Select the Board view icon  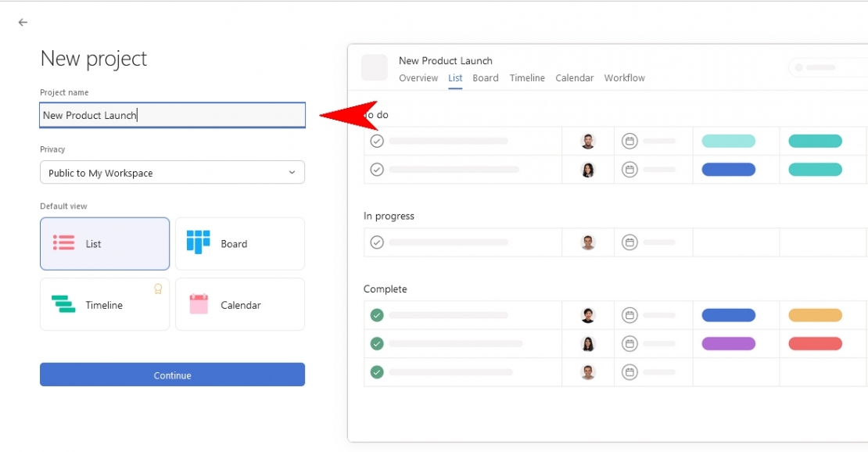198,243
